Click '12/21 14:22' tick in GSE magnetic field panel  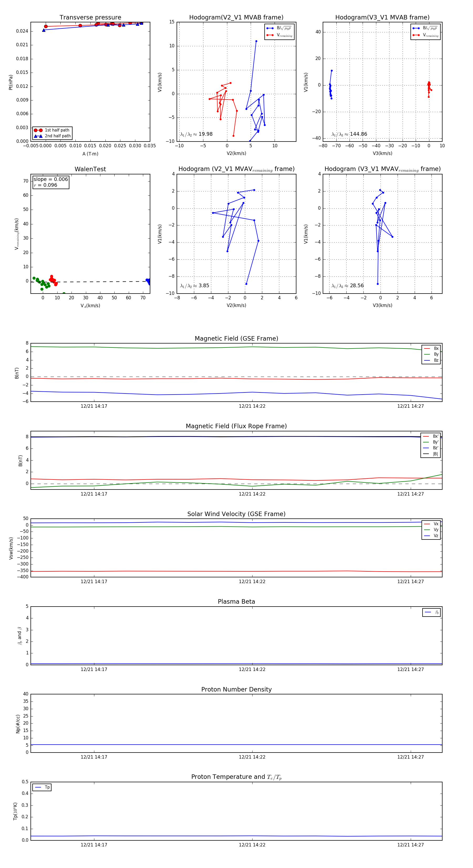click(x=252, y=406)
